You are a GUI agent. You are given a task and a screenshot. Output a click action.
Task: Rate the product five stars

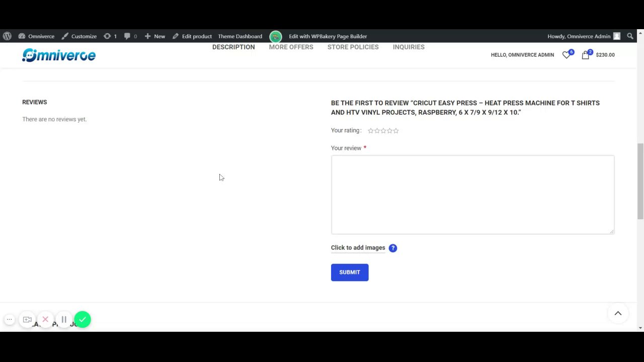[x=396, y=131]
